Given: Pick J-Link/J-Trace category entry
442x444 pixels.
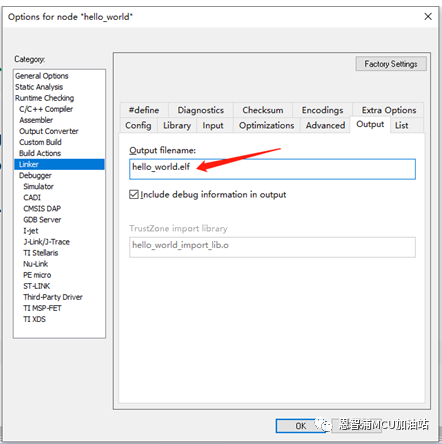Looking at the screenshot, I should [47, 242].
